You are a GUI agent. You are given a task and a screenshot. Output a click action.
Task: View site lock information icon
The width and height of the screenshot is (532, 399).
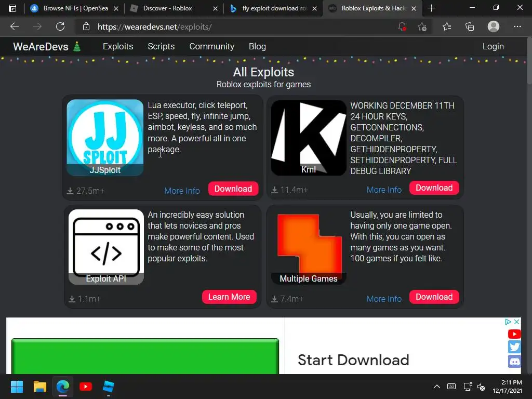(x=86, y=27)
